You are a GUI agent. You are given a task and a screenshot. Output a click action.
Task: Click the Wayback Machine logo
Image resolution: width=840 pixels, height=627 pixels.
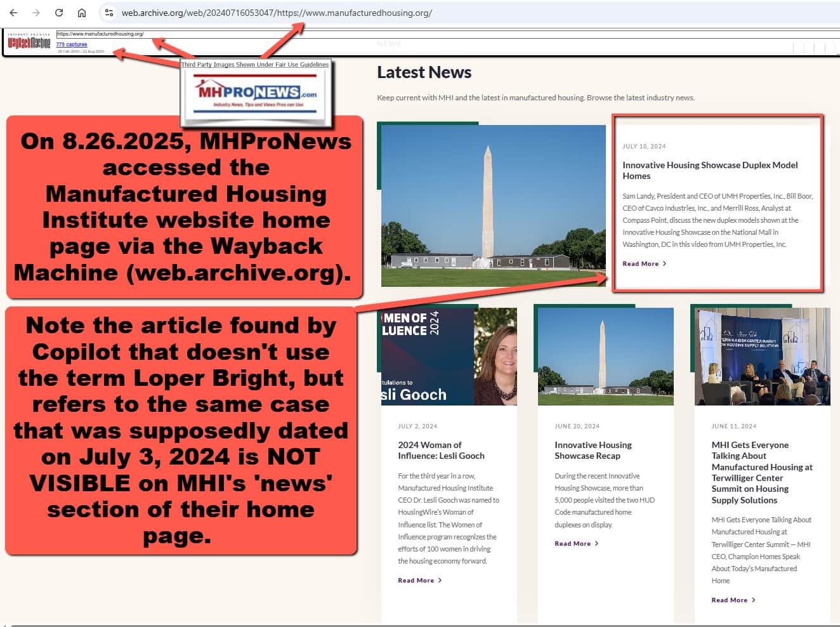click(x=29, y=43)
